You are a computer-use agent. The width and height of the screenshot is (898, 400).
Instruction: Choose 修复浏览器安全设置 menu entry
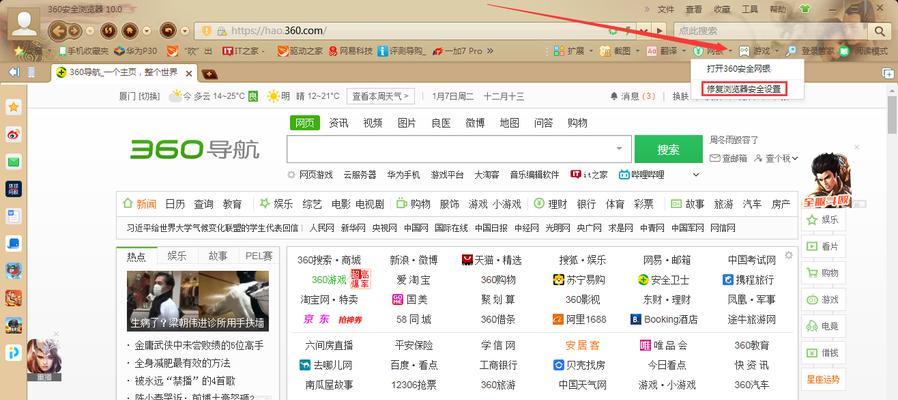[744, 89]
